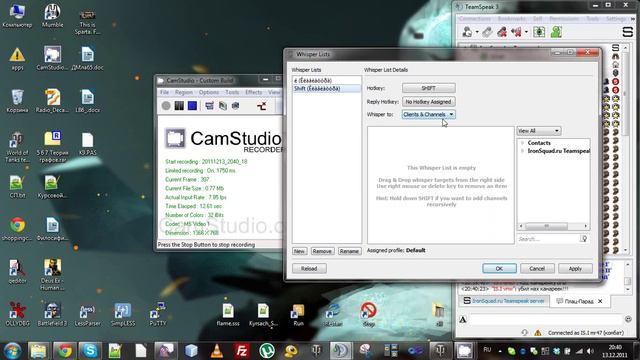Select the SimpLESS desktop icon
Image resolution: width=640 pixels, height=360 pixels.
click(x=122, y=314)
